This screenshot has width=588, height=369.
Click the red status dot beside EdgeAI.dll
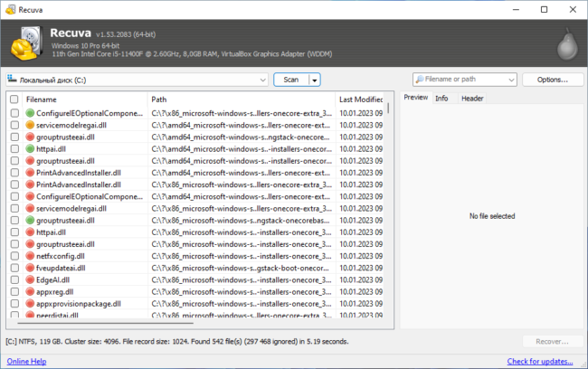coord(30,279)
